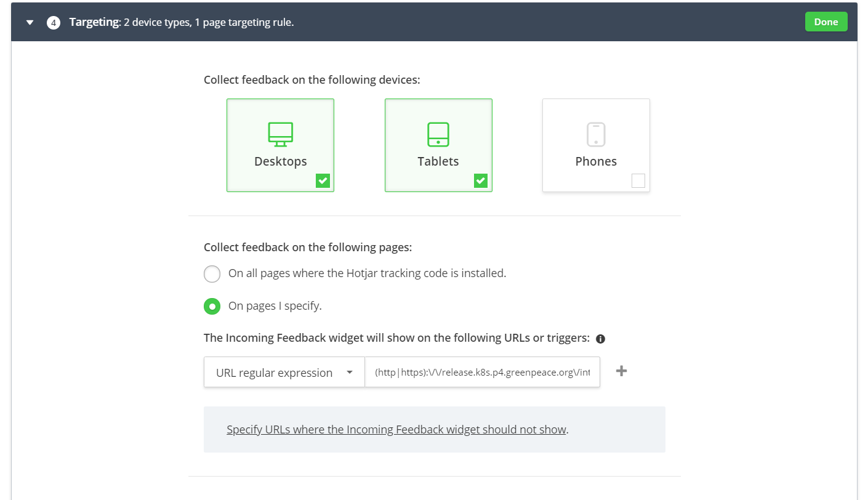Click the Targeting header title text
The width and height of the screenshot is (868, 500).
point(94,22)
